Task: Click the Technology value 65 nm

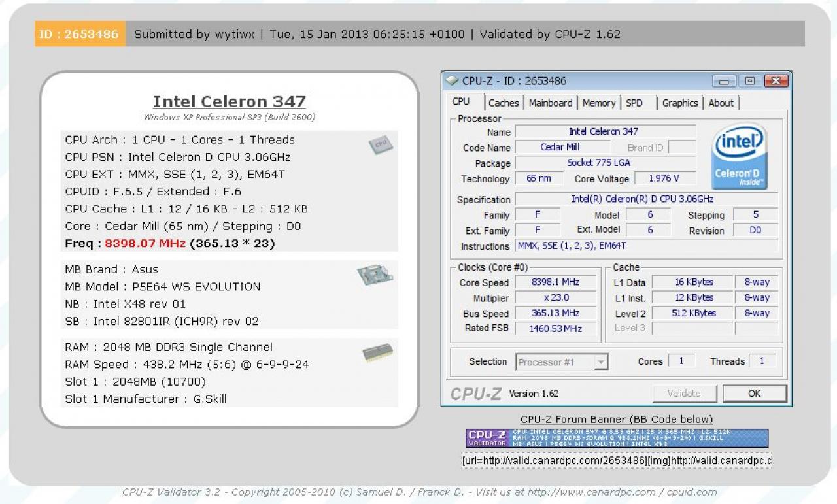Action: click(539, 178)
